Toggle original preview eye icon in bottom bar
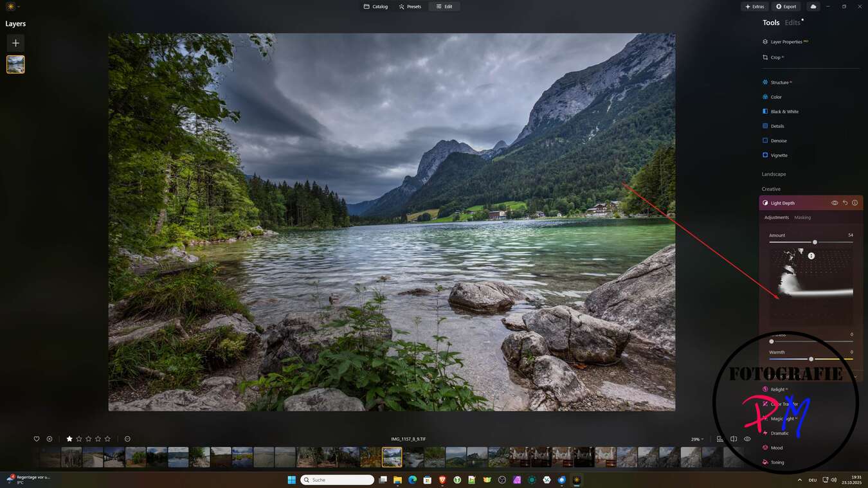Image resolution: width=868 pixels, height=488 pixels. pyautogui.click(x=747, y=439)
